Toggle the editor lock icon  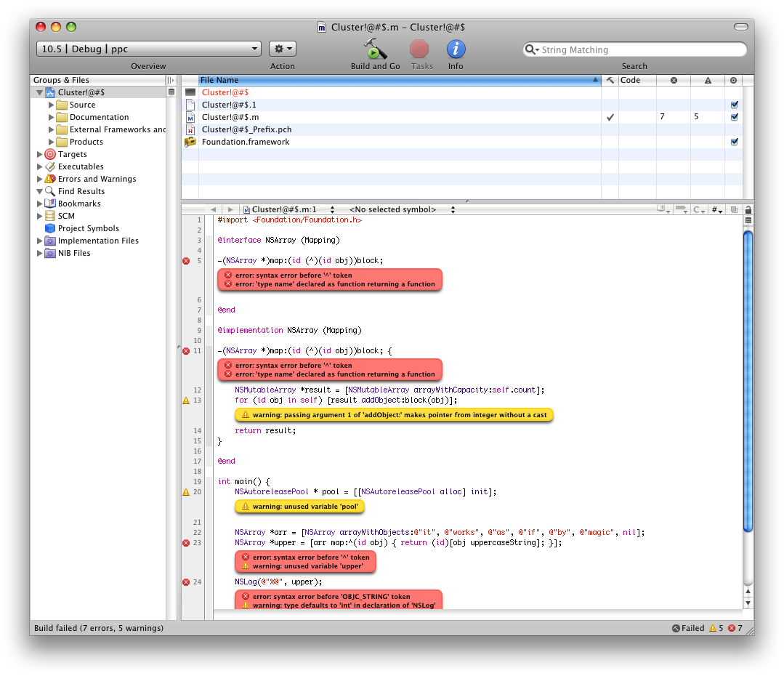pyautogui.click(x=748, y=209)
